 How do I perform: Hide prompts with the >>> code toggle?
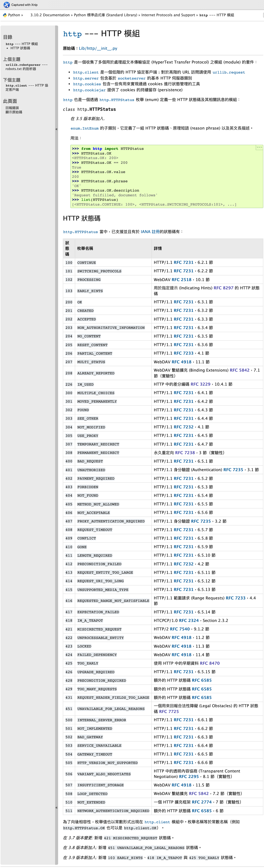pos(259,147)
